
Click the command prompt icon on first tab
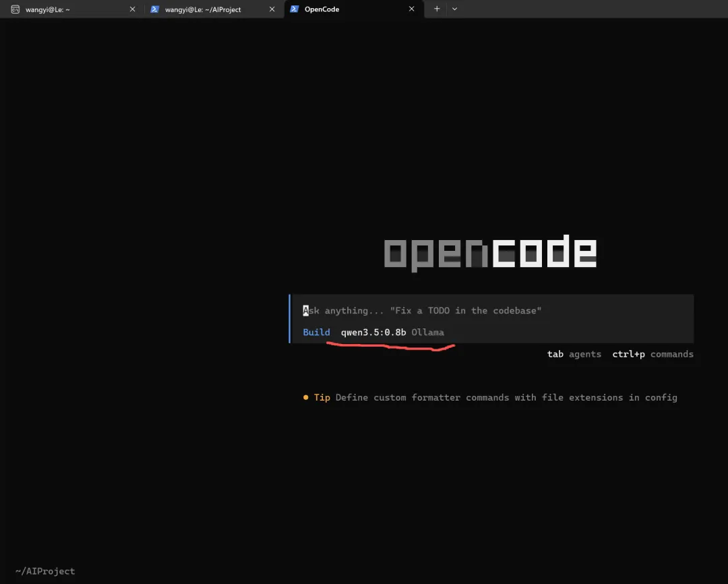[16, 9]
